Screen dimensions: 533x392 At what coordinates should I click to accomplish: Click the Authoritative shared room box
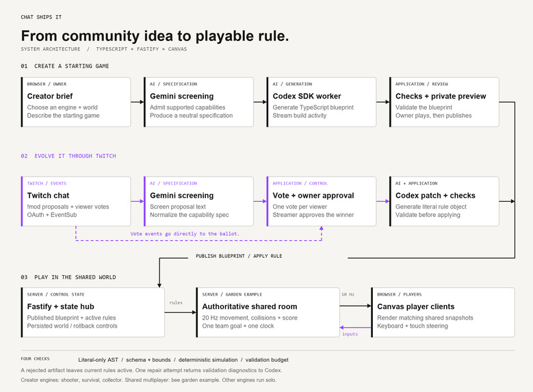(268, 313)
